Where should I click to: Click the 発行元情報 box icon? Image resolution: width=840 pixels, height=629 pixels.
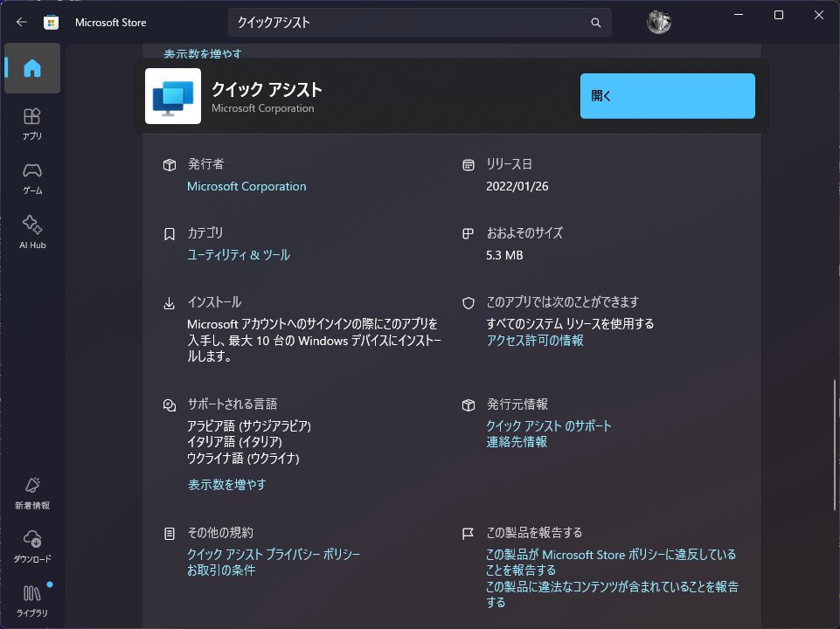[x=469, y=405]
